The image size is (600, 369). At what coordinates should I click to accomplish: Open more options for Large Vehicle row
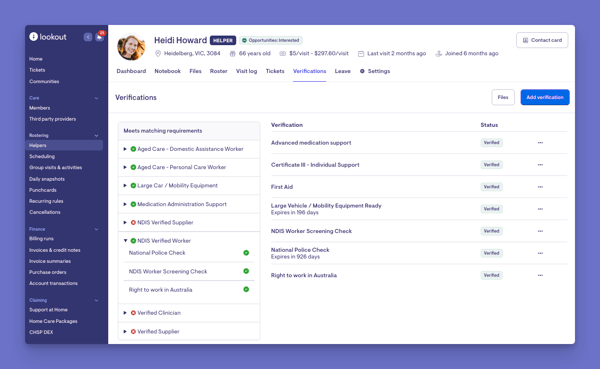540,209
